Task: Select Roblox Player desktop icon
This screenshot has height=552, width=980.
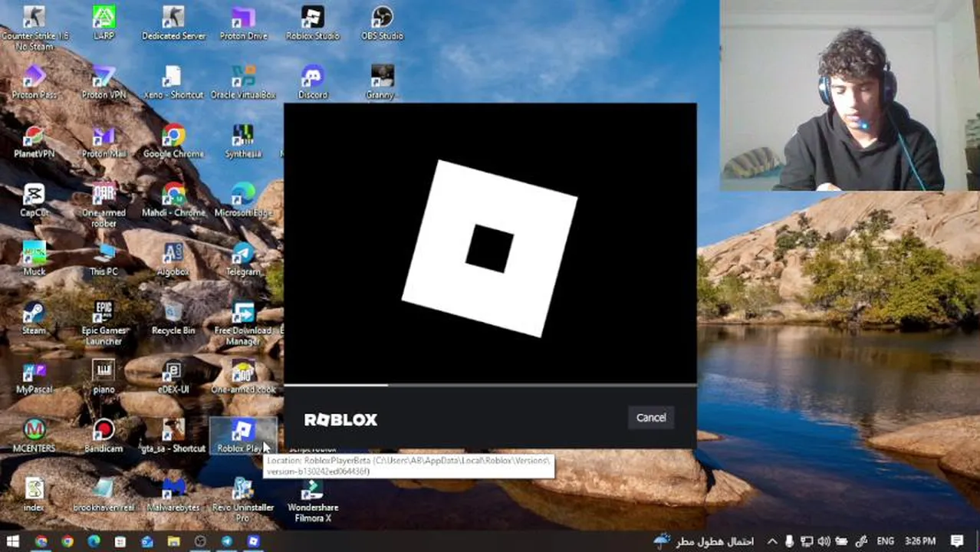Action: click(243, 435)
